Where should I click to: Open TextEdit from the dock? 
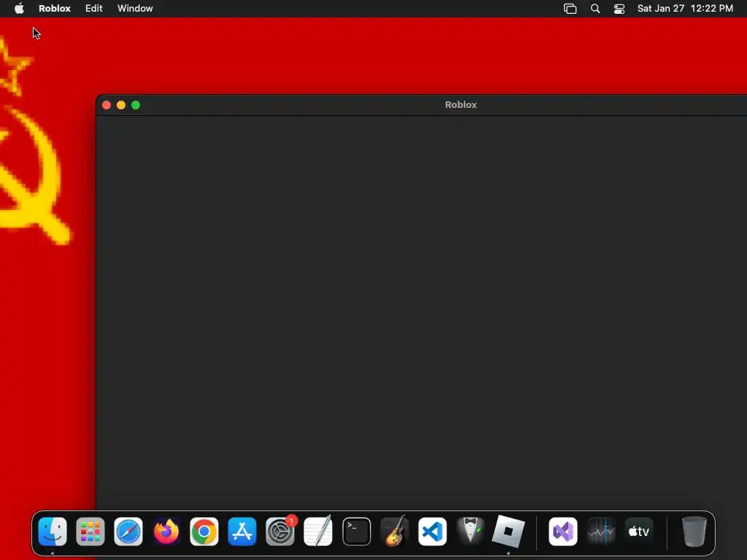click(x=318, y=532)
